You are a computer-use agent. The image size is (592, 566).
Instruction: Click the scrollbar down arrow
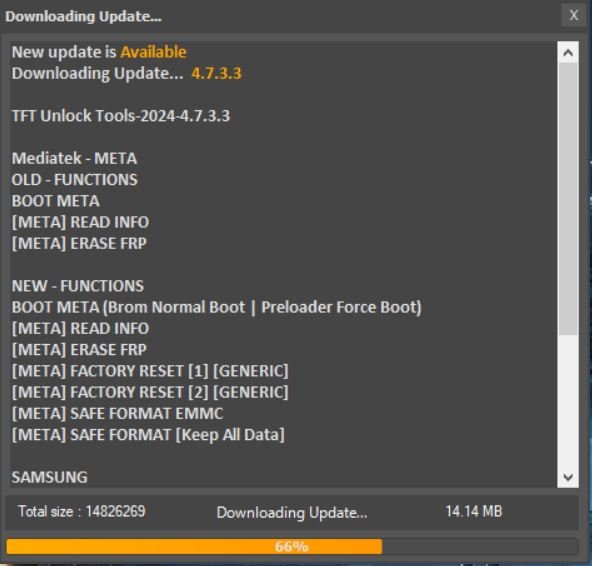[568, 477]
